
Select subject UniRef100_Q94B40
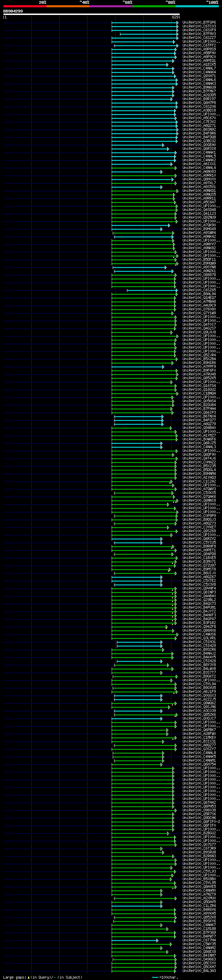click(x=199, y=428)
